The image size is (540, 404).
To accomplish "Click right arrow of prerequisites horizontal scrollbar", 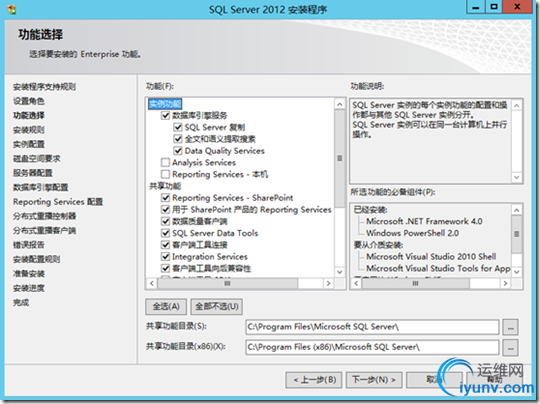I will 505,283.
